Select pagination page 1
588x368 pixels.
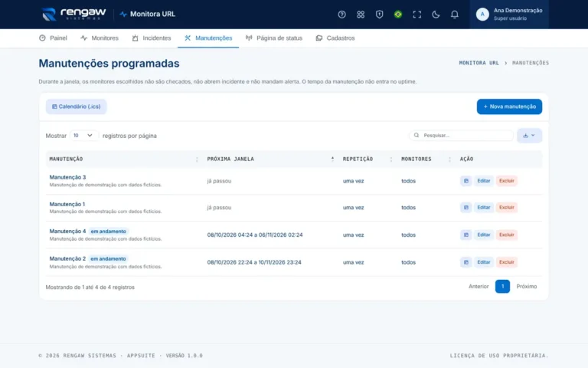502,287
